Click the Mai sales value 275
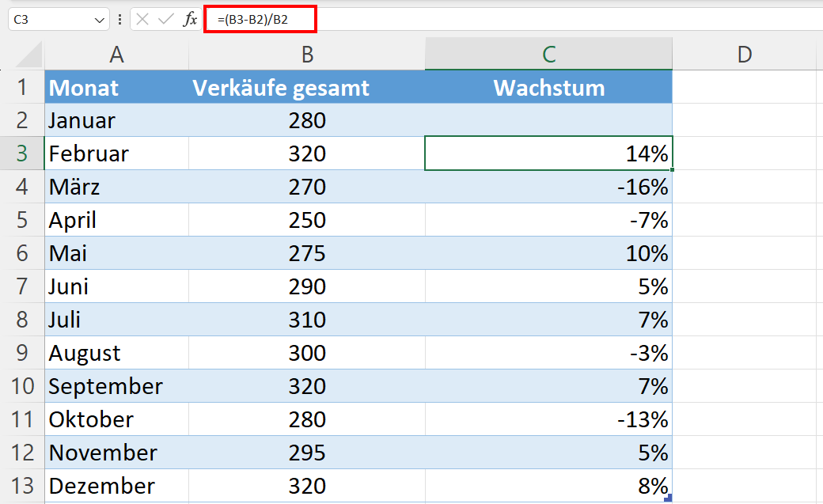 [307, 253]
